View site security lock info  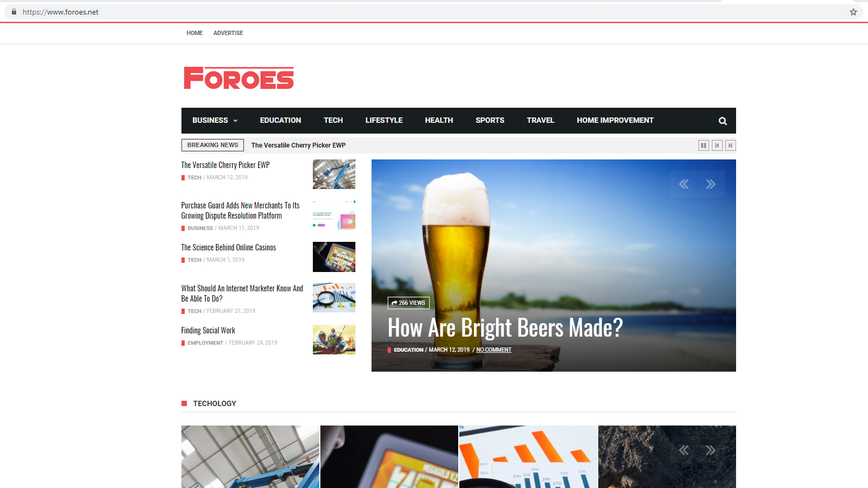pyautogui.click(x=14, y=12)
